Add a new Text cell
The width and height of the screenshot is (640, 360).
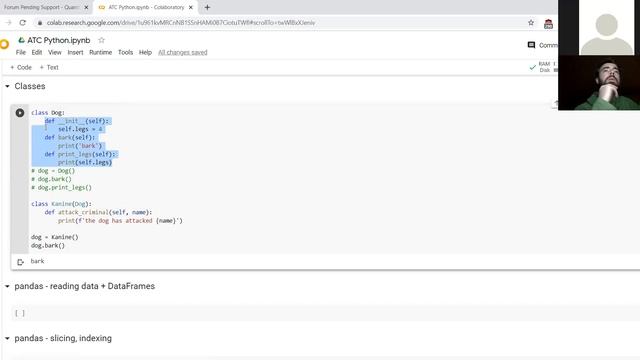[49, 67]
